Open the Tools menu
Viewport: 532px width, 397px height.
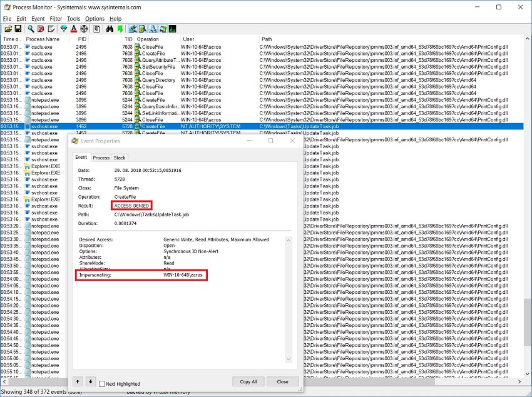tap(73, 19)
